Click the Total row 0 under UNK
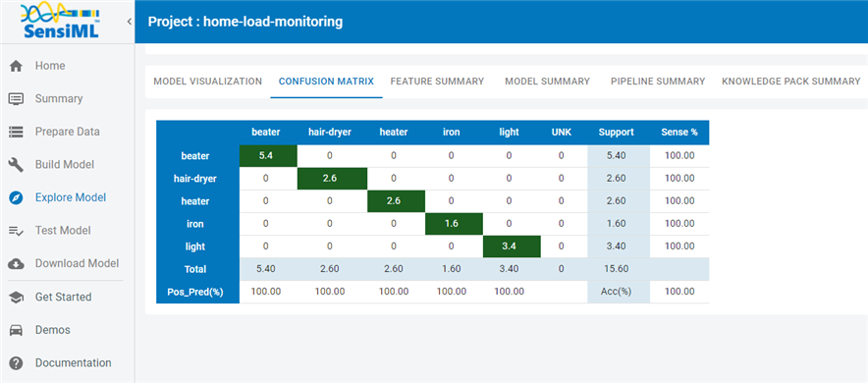Screen dimensions: 868x383 pyautogui.click(x=562, y=269)
